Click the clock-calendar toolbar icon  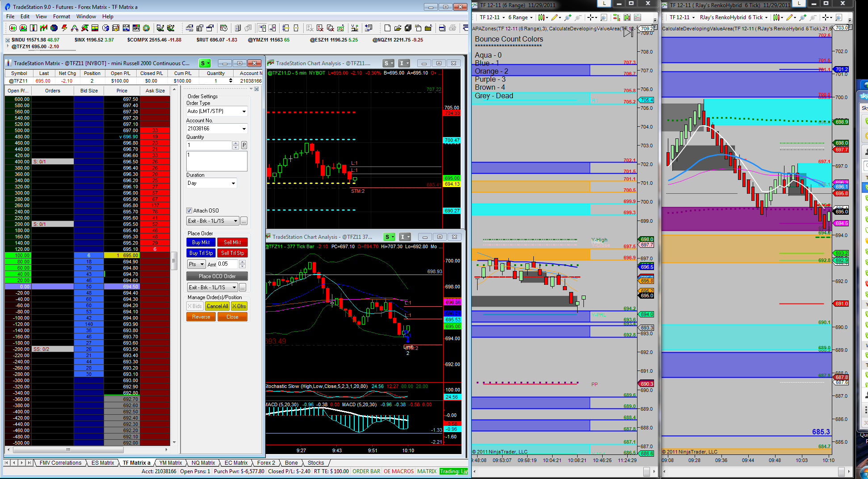click(x=224, y=28)
